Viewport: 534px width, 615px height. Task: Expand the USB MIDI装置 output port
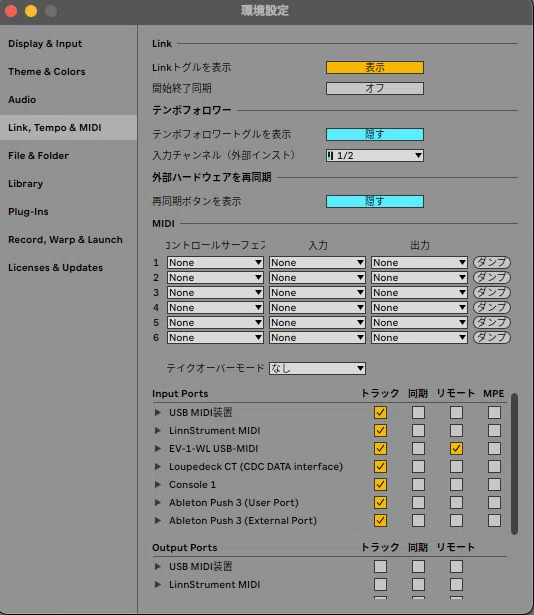click(x=158, y=567)
